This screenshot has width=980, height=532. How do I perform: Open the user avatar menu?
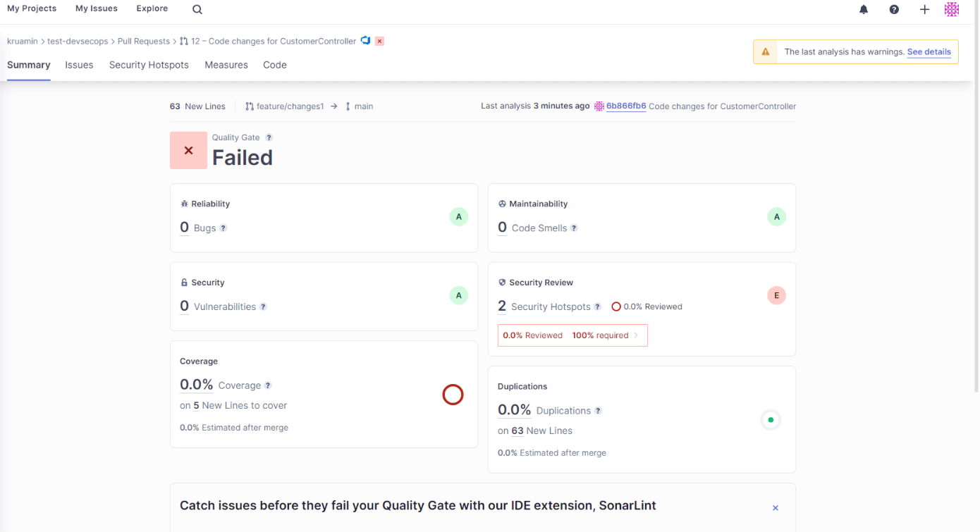[x=952, y=9]
